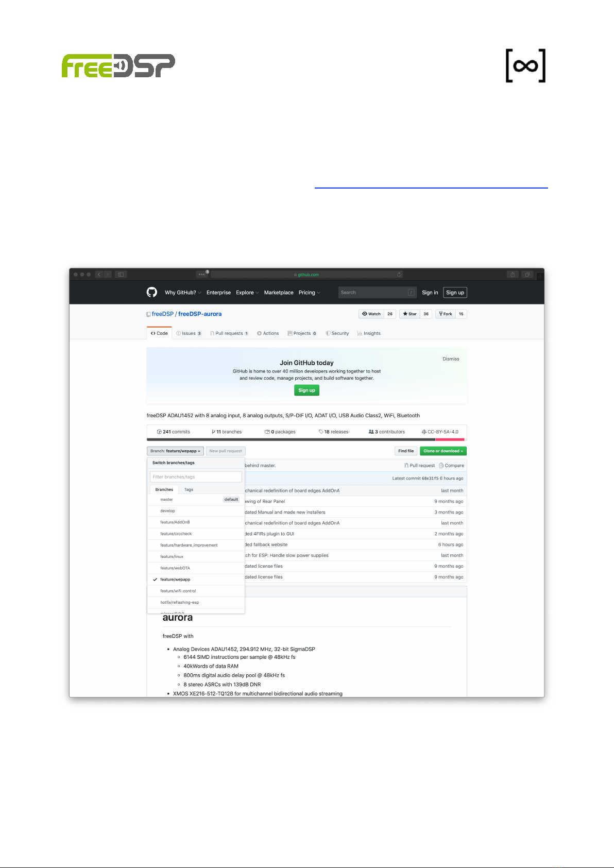Select the Code tab

click(x=159, y=333)
